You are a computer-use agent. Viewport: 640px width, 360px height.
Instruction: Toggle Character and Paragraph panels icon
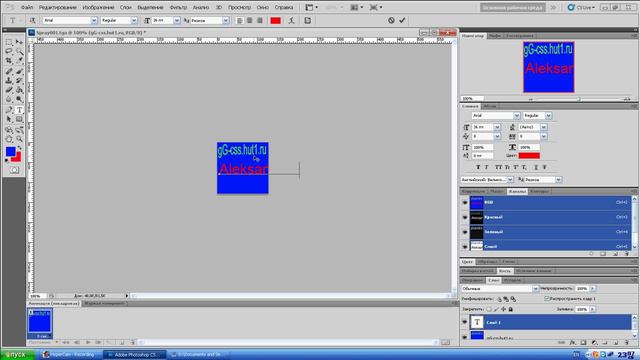[x=307, y=20]
